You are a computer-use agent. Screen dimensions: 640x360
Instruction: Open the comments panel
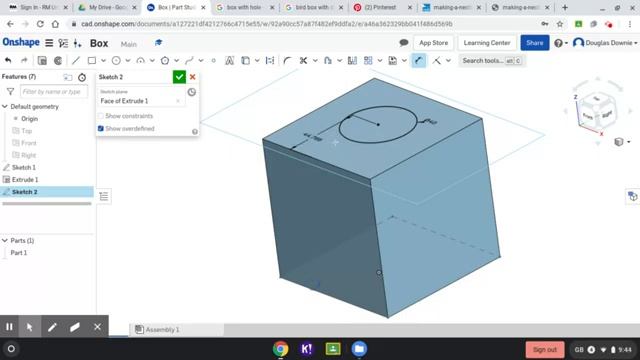404,42
